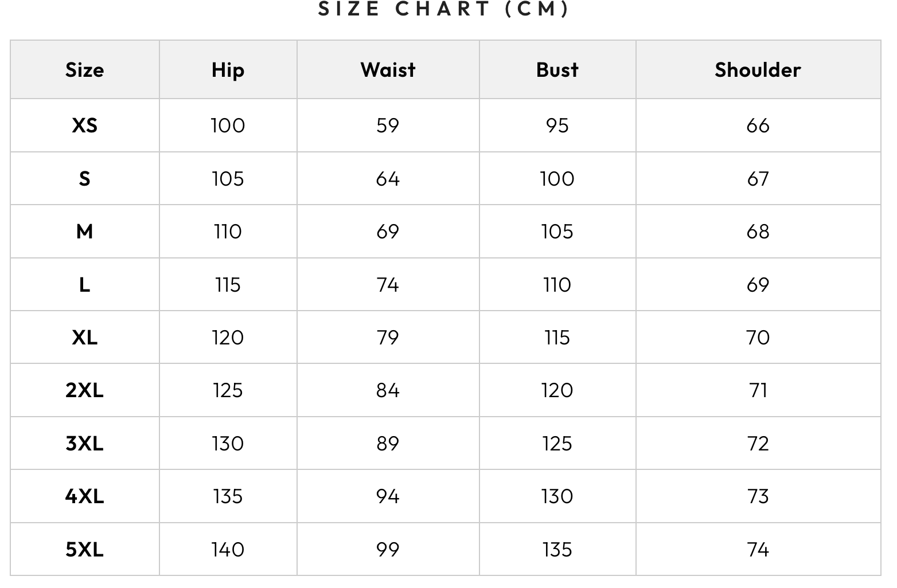Click the Size column header
The height and width of the screenshot is (588, 897).
pos(84,70)
